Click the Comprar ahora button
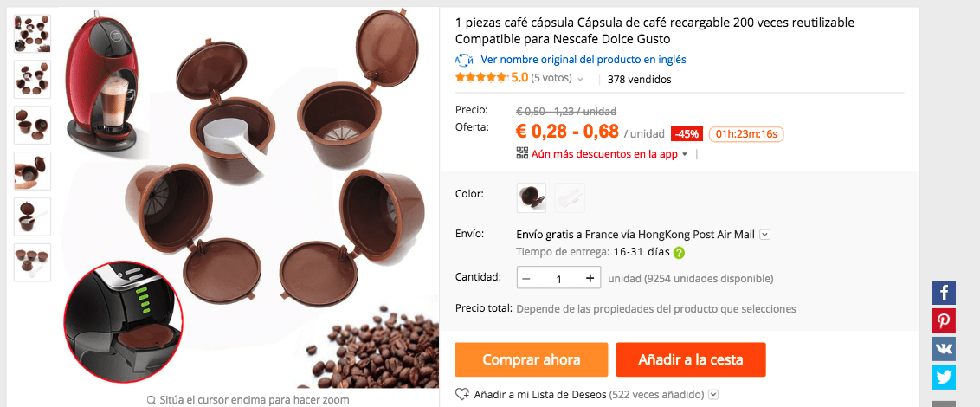The width and height of the screenshot is (980, 407). [x=532, y=359]
